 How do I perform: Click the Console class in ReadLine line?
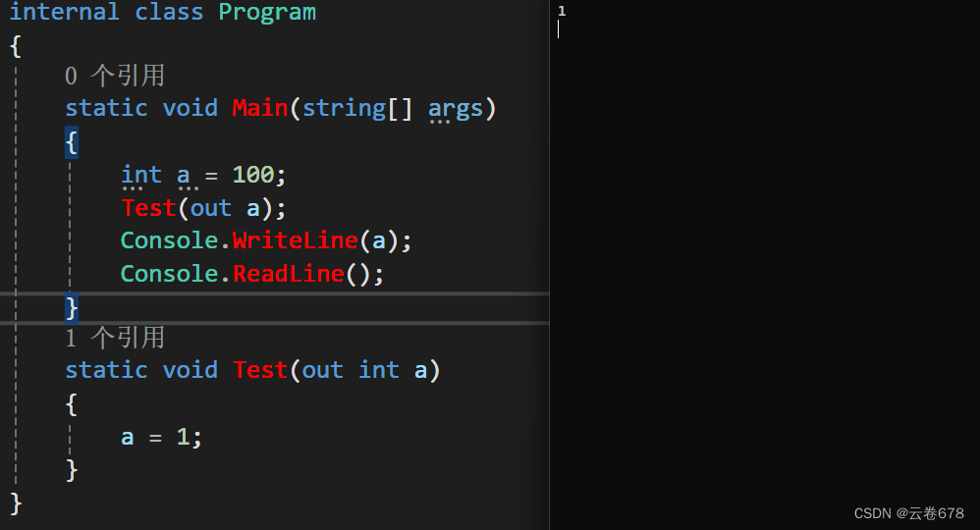(169, 274)
